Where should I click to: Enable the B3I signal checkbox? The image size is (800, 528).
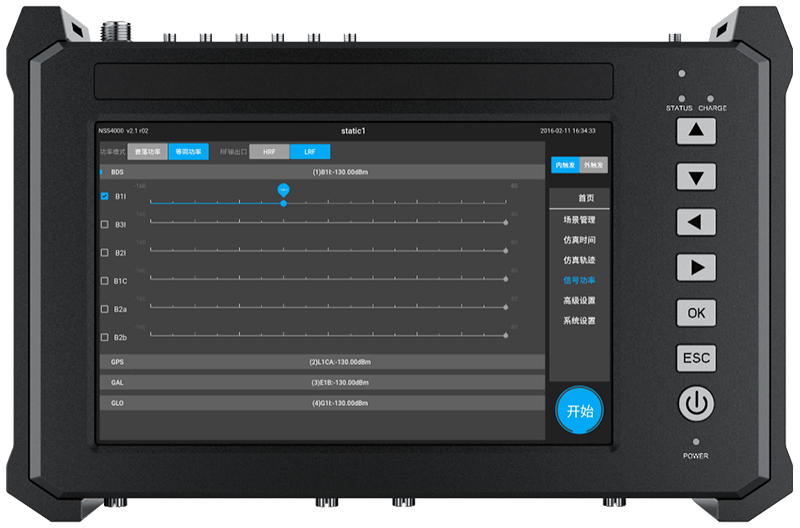(105, 225)
